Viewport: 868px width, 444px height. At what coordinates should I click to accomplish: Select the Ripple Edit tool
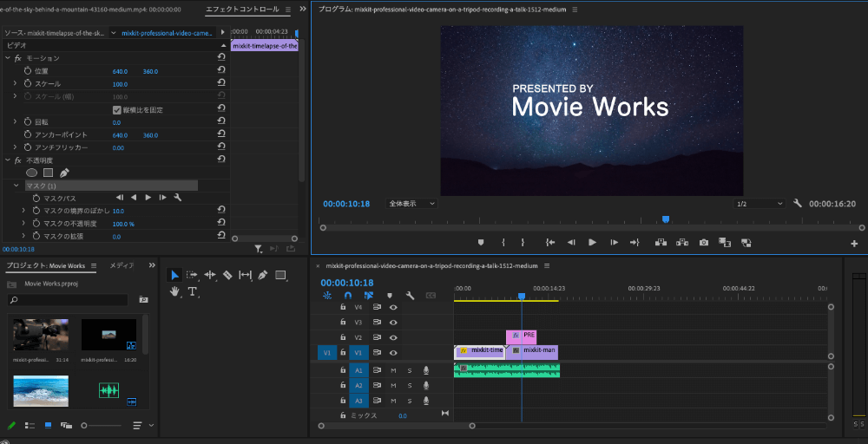(210, 275)
